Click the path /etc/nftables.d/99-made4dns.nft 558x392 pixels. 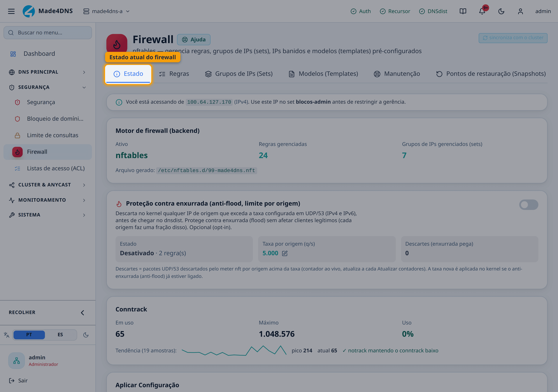coord(207,170)
